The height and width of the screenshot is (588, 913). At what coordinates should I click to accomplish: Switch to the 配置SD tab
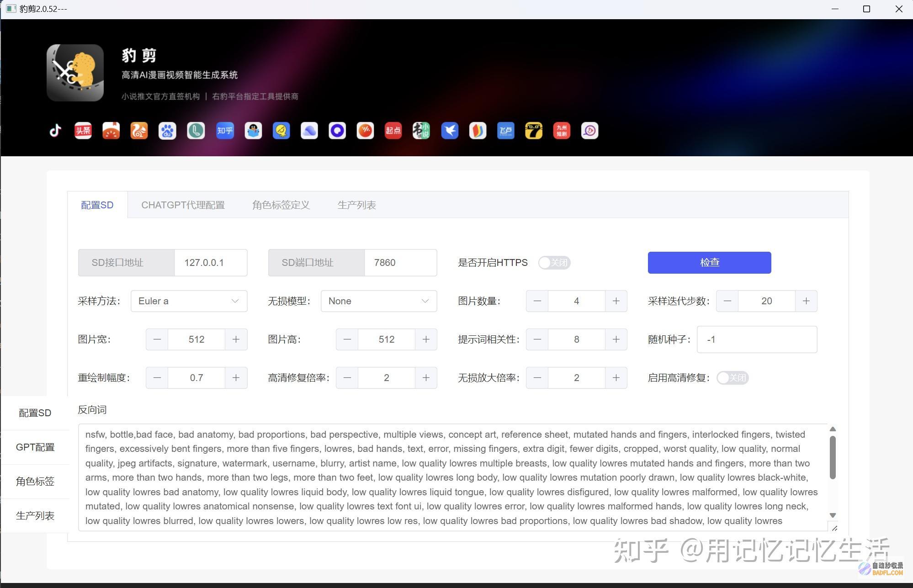(x=97, y=205)
